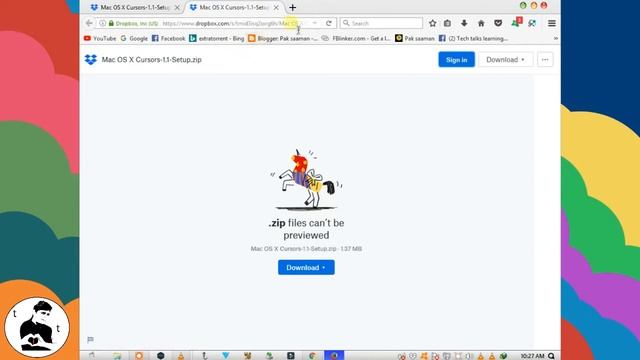Show more bookmarks chevron
Screen dimensions: 640x360
(x=556, y=38)
